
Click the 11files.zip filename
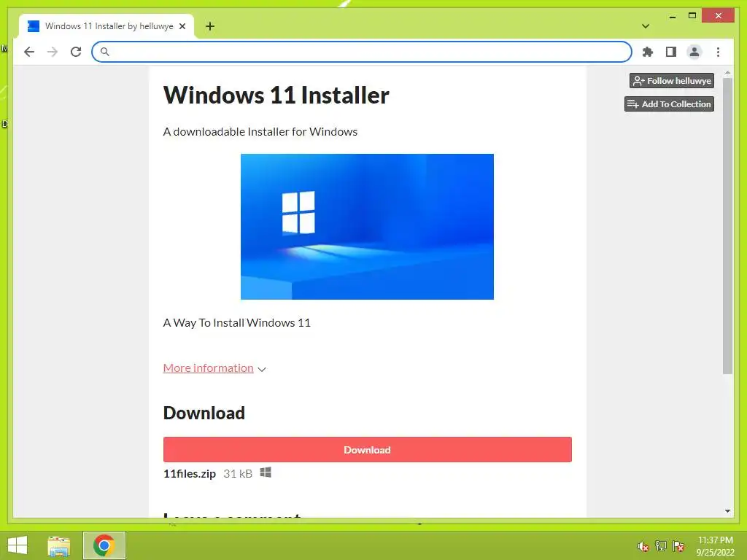[190, 474]
